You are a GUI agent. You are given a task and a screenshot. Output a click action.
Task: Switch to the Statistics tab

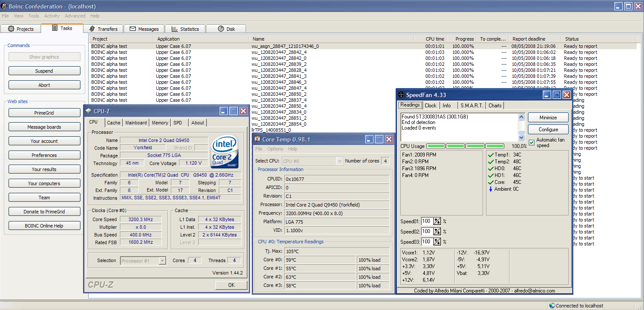(185, 29)
